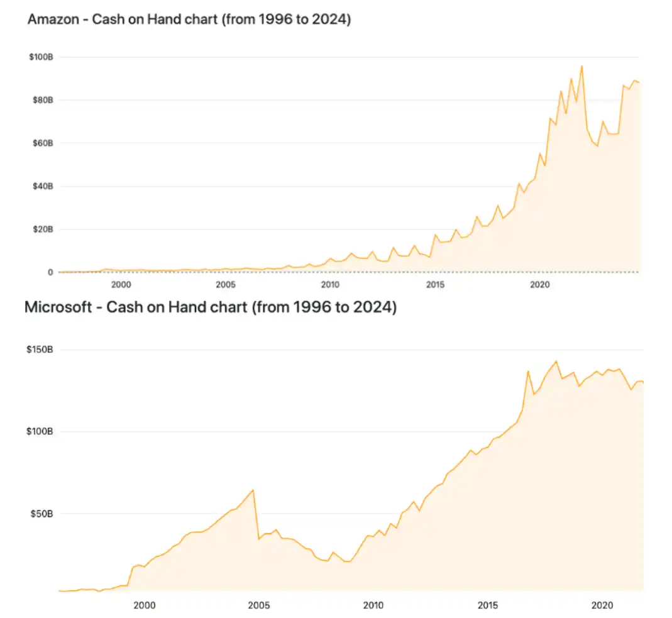Select the $80B axis label on Amazon chart
This screenshot has height=618, width=672.
[x=43, y=100]
